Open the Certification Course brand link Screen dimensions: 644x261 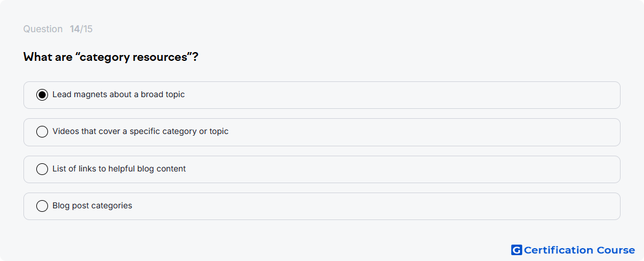[x=573, y=250]
